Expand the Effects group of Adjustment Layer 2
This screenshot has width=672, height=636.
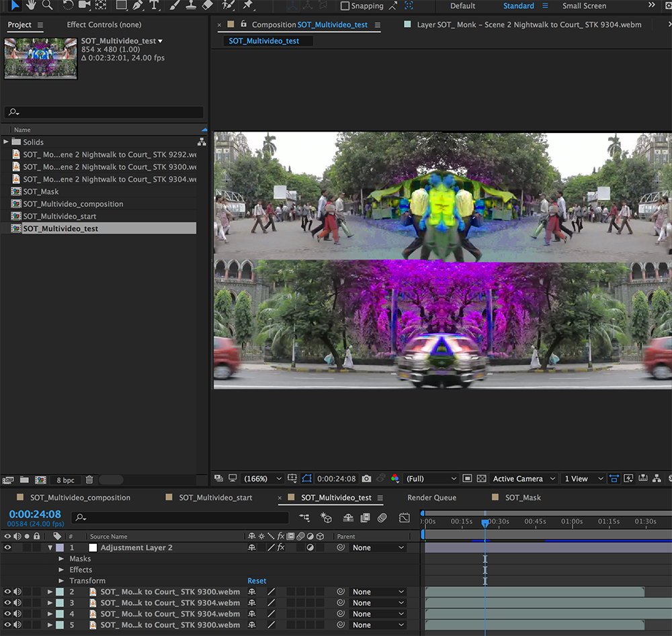62,570
